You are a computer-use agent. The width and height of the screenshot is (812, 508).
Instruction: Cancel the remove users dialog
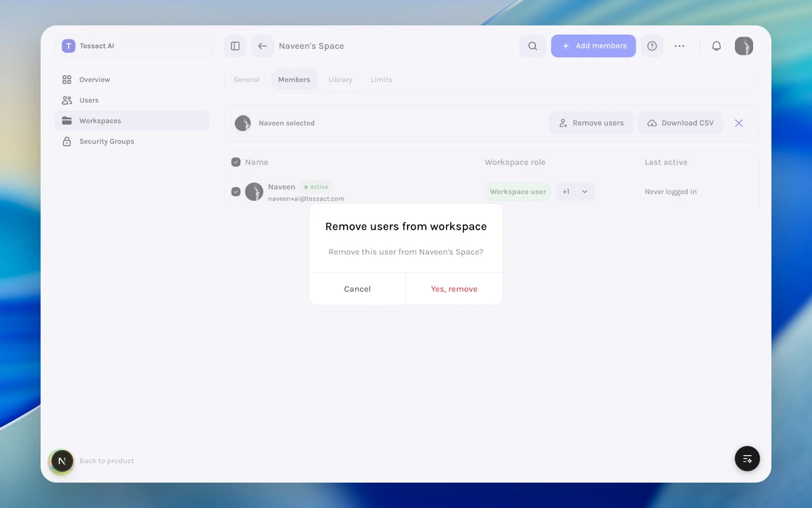[357, 289]
